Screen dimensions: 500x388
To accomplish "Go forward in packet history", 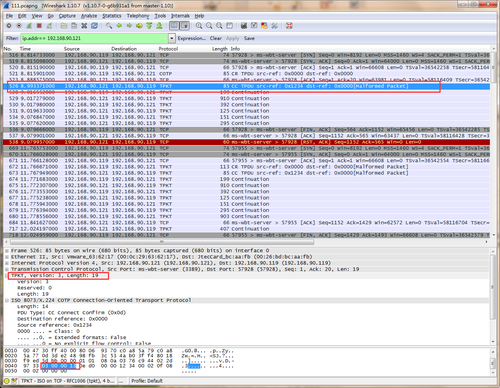I will coord(129,26).
